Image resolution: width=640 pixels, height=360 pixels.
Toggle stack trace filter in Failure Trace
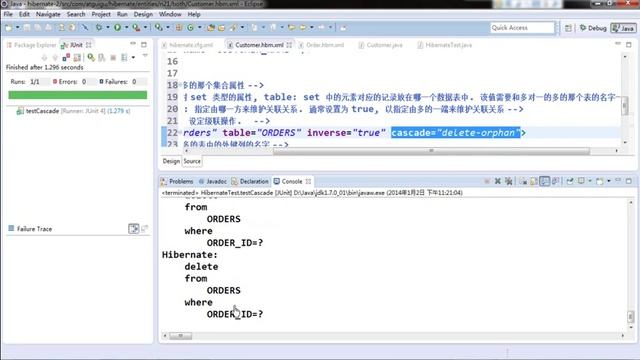click(133, 229)
